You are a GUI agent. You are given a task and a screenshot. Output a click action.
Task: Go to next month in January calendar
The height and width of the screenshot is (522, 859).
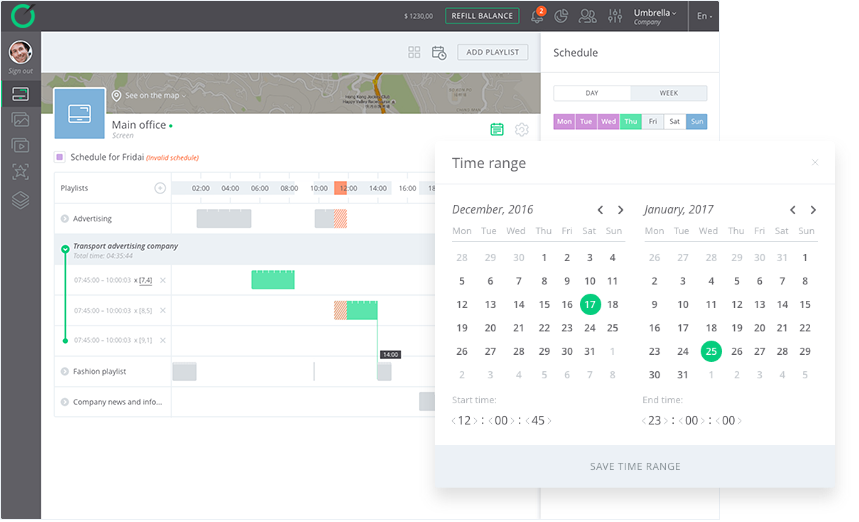[813, 210]
